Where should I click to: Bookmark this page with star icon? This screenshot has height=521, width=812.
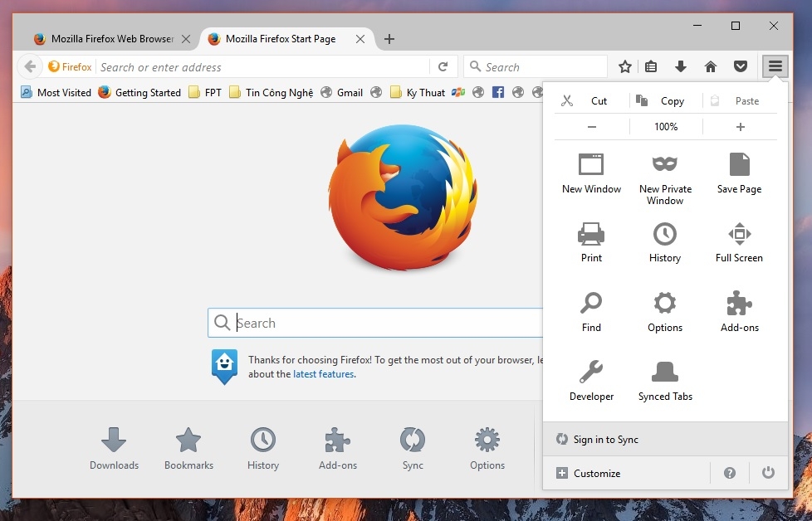[x=625, y=66]
